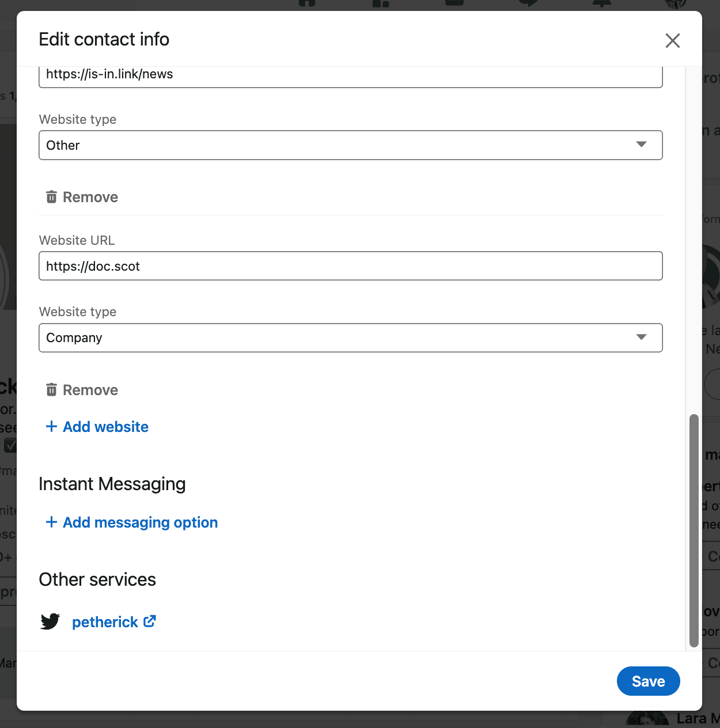Close the Edit contact info dialog
720x728 pixels.
pos(672,40)
